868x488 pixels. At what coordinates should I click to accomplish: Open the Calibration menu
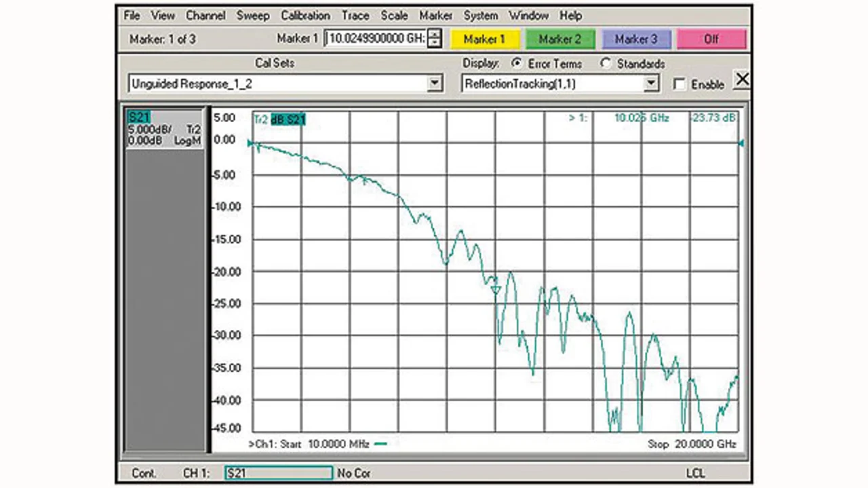pos(305,15)
